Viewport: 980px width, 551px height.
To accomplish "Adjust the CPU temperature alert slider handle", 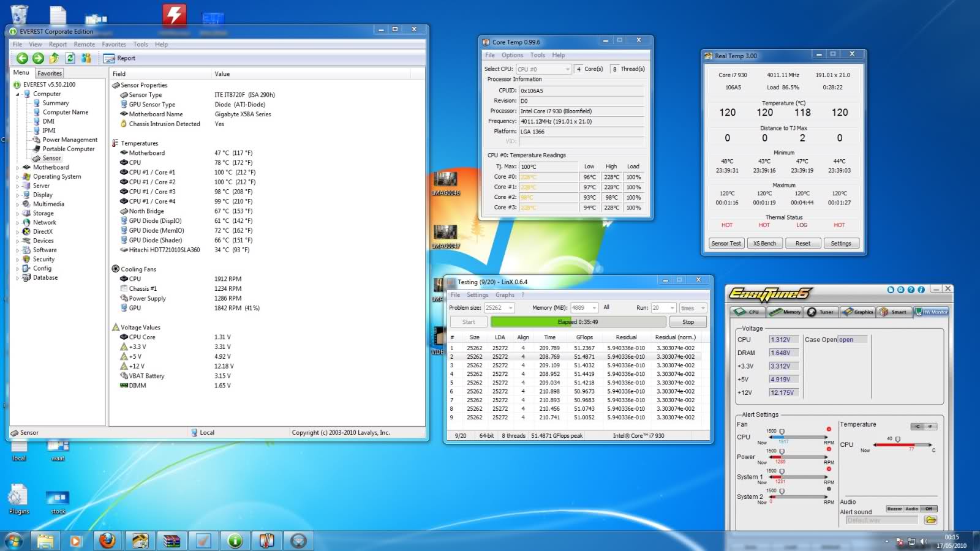I will click(897, 439).
